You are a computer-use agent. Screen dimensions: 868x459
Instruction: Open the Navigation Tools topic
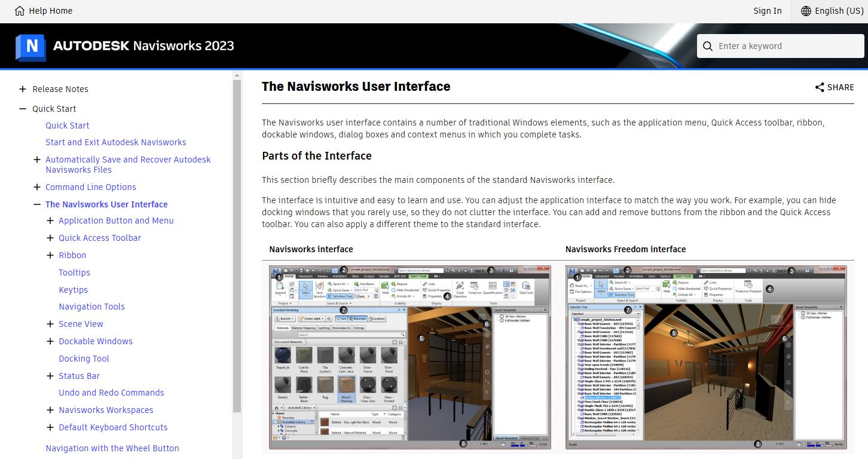click(x=91, y=307)
